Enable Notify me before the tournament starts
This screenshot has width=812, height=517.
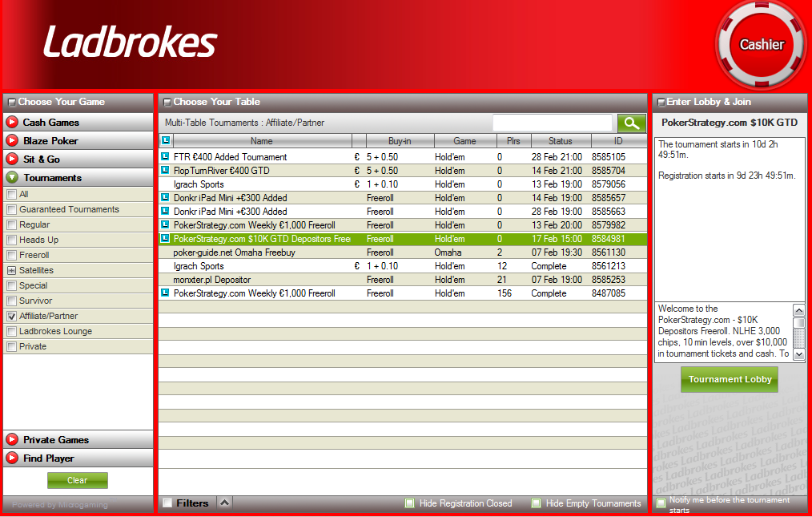(x=661, y=503)
